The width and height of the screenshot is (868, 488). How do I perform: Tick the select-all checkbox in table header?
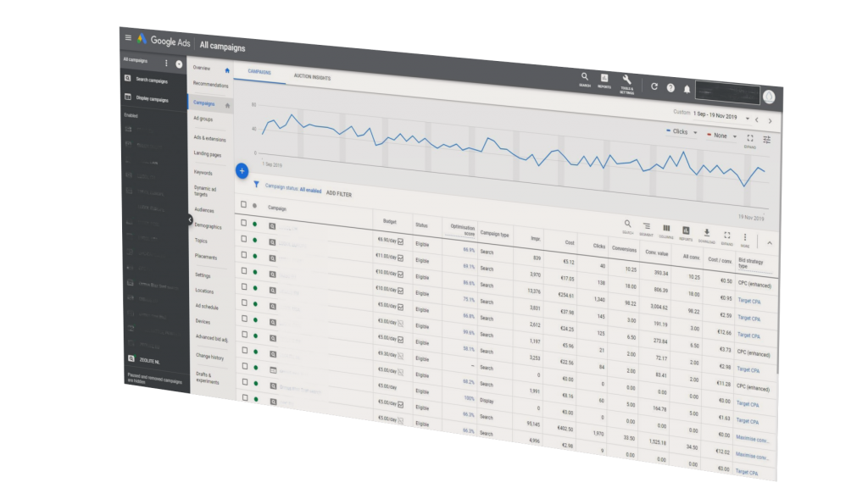tap(243, 204)
